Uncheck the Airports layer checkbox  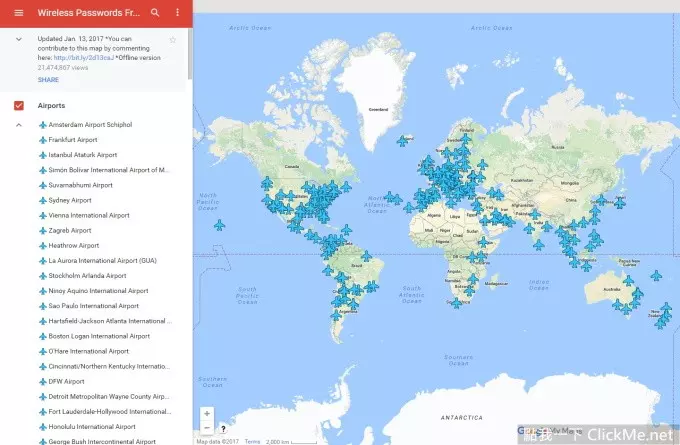tap(19, 105)
